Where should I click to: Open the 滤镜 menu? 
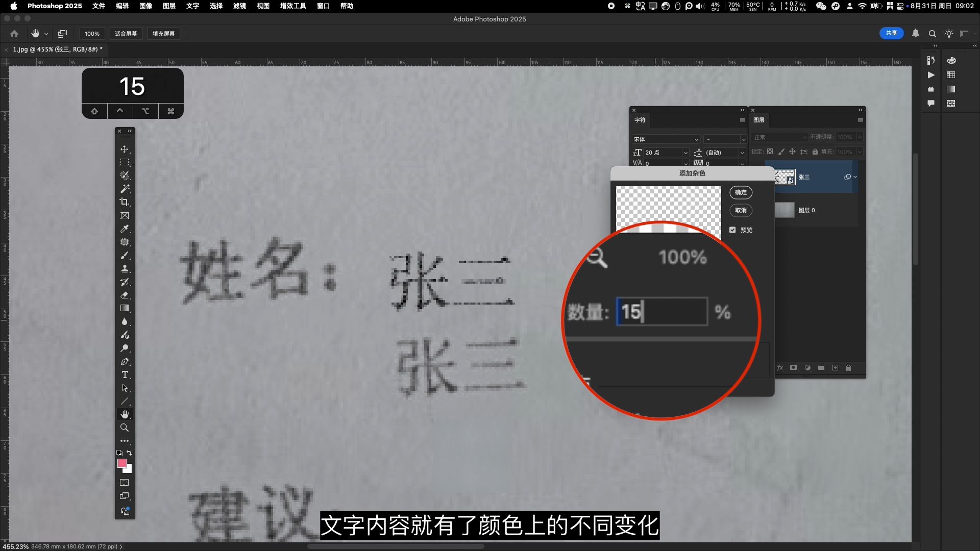[x=239, y=6]
